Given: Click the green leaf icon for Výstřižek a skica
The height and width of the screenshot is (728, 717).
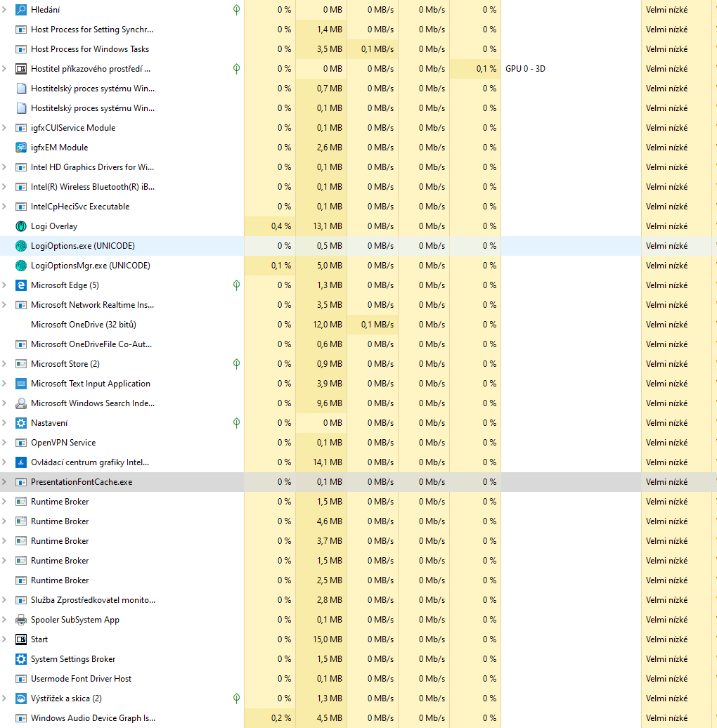Looking at the screenshot, I should [x=236, y=698].
